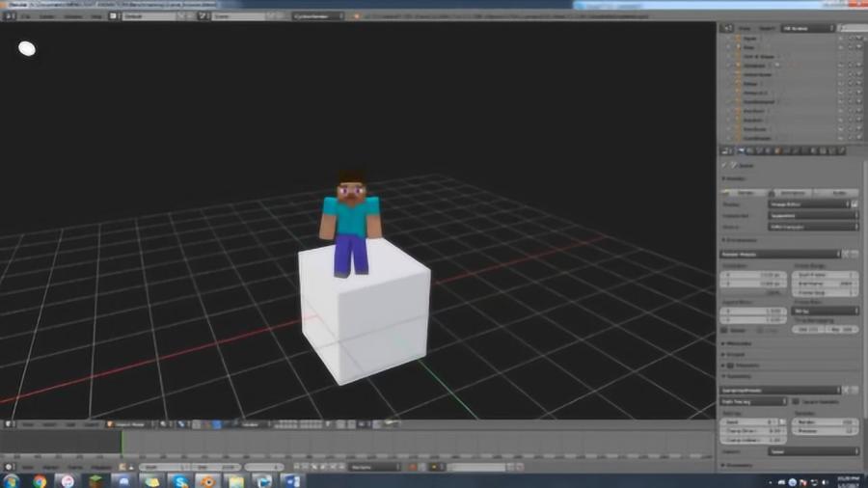Open the Render Layers properties tab
This screenshot has height=488, width=868.
(749, 150)
